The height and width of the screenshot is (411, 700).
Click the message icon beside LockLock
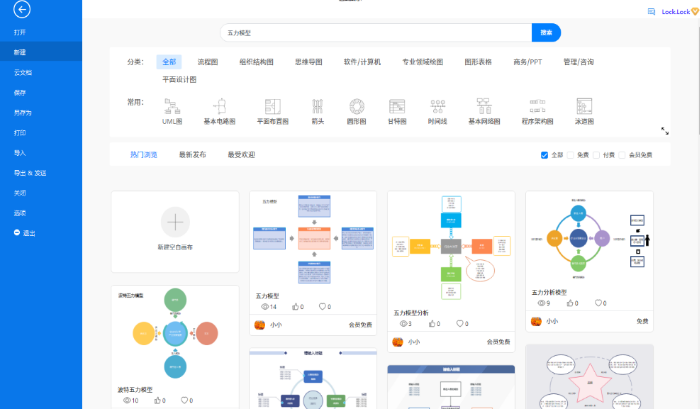651,12
